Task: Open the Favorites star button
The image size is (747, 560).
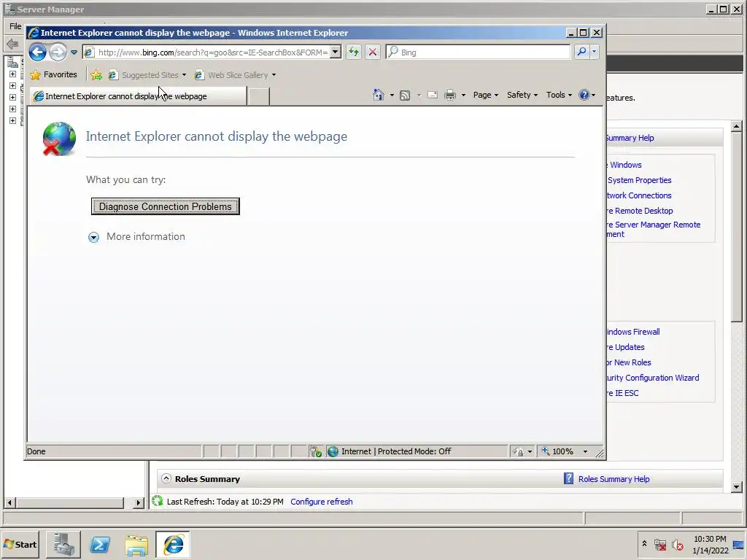Action: pos(53,75)
